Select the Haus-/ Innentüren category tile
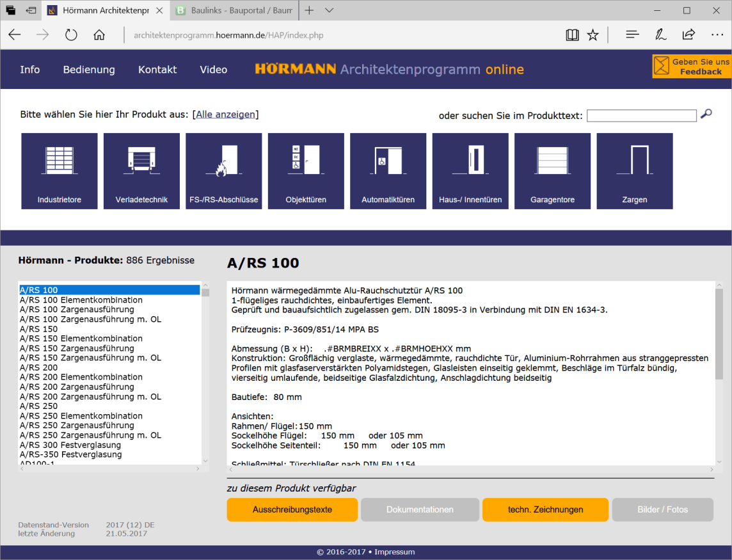The width and height of the screenshot is (732, 560). tap(470, 171)
